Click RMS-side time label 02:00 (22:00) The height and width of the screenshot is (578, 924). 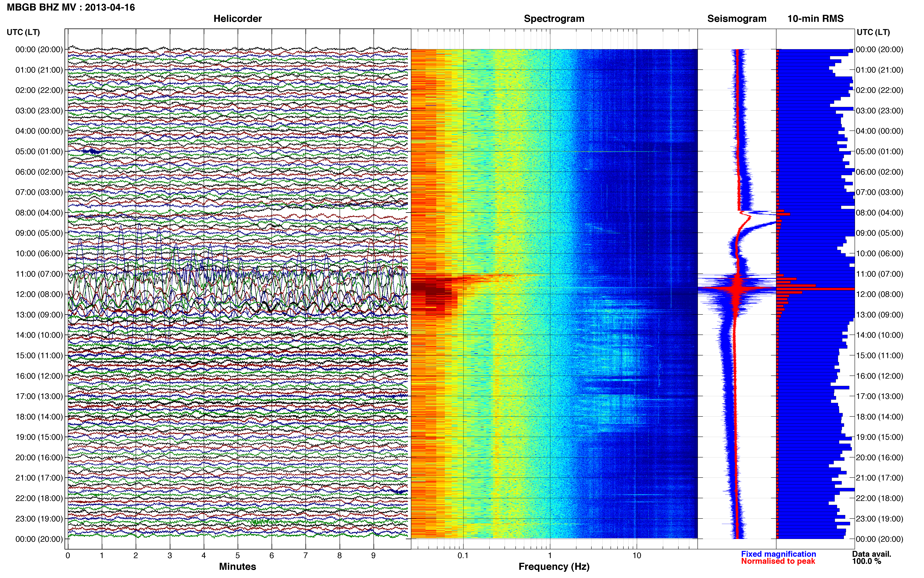880,90
